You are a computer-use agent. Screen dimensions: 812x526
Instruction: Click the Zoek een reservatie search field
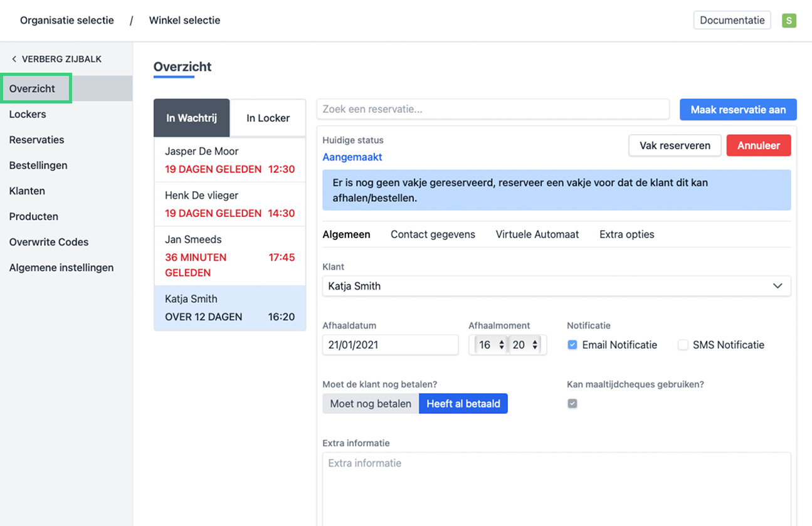493,109
